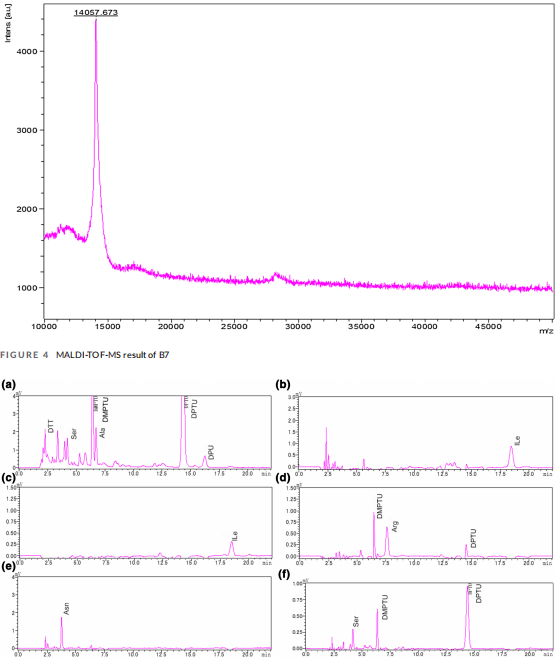Click the ILe peak label in panel c
The height and width of the screenshot is (662, 557).
coord(235,536)
